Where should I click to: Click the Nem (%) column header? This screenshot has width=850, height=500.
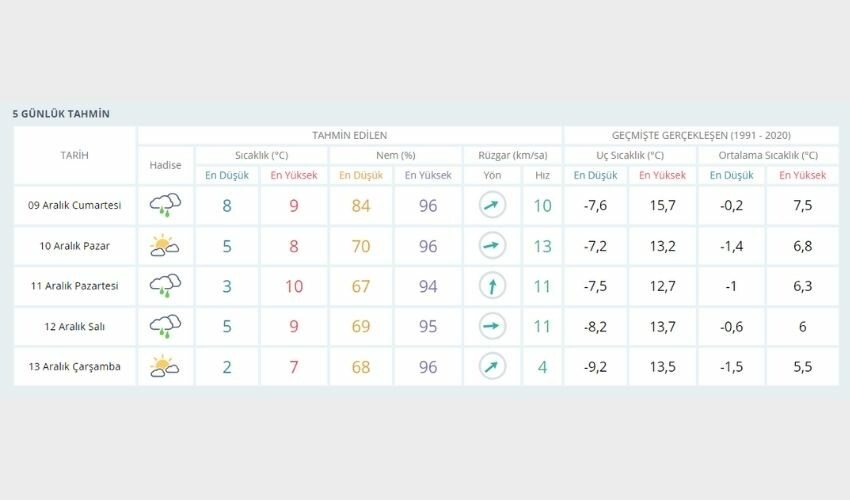click(395, 155)
